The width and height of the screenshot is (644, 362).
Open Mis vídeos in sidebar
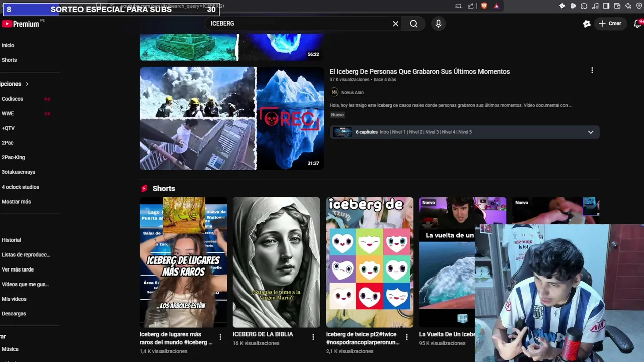(14, 299)
